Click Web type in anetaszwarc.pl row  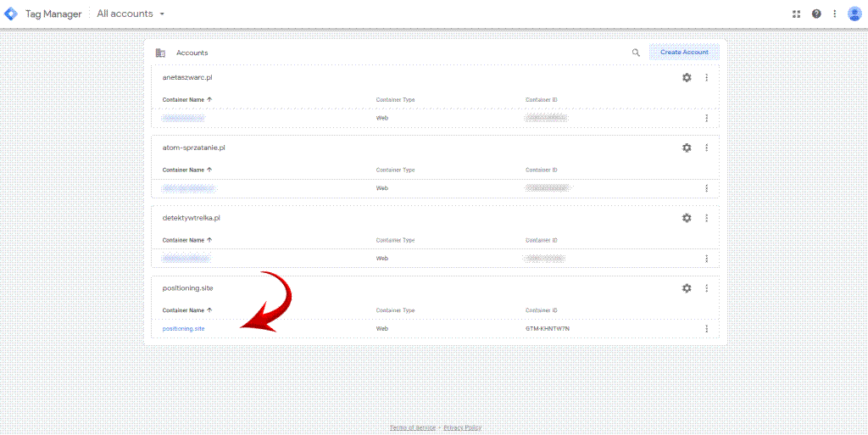pyautogui.click(x=382, y=118)
